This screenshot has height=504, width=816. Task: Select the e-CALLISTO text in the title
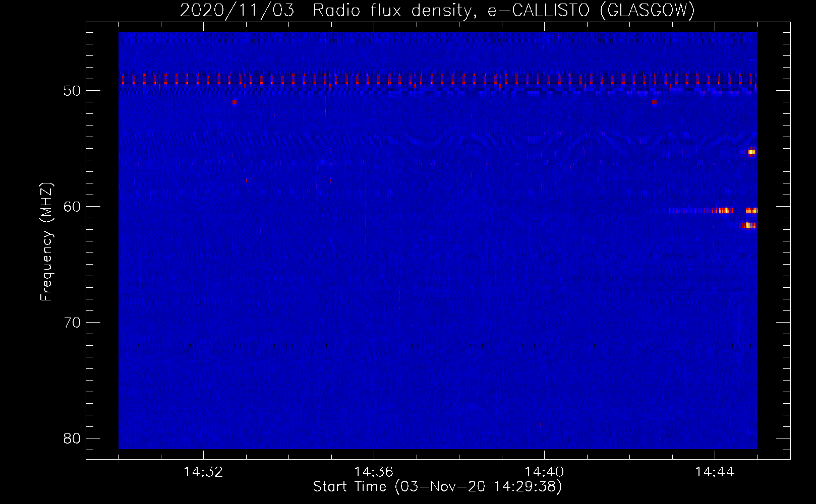click(x=538, y=10)
